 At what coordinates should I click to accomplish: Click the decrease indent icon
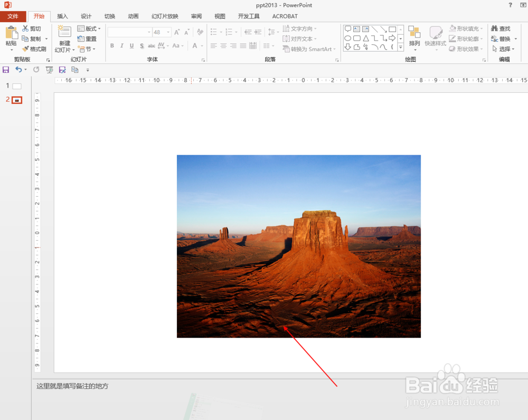248,32
